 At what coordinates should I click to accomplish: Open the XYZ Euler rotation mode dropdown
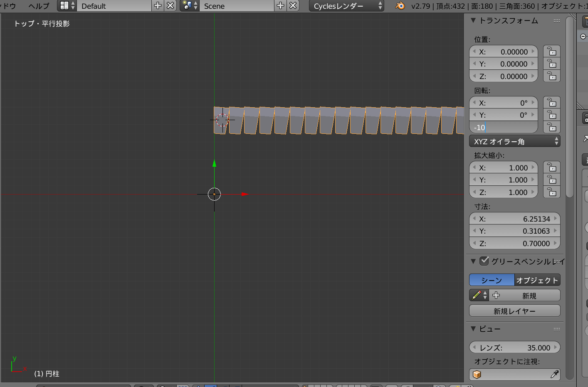click(x=514, y=141)
